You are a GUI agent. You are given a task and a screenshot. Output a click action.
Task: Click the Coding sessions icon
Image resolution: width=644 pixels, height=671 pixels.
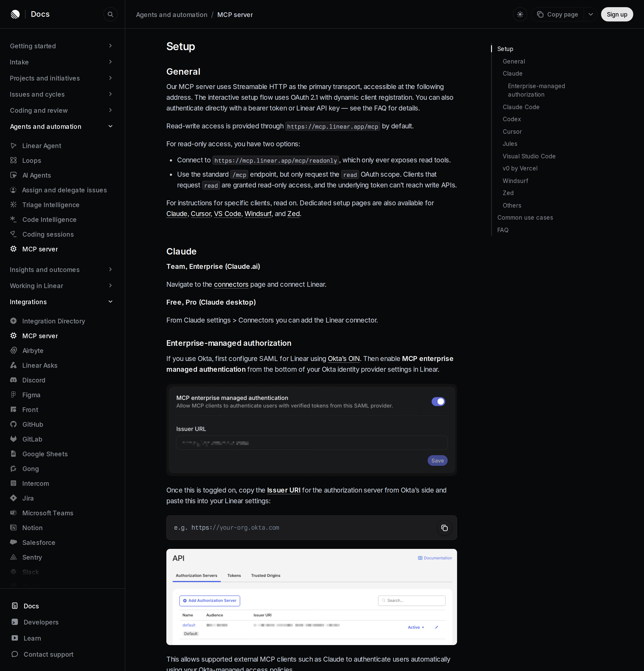click(13, 234)
